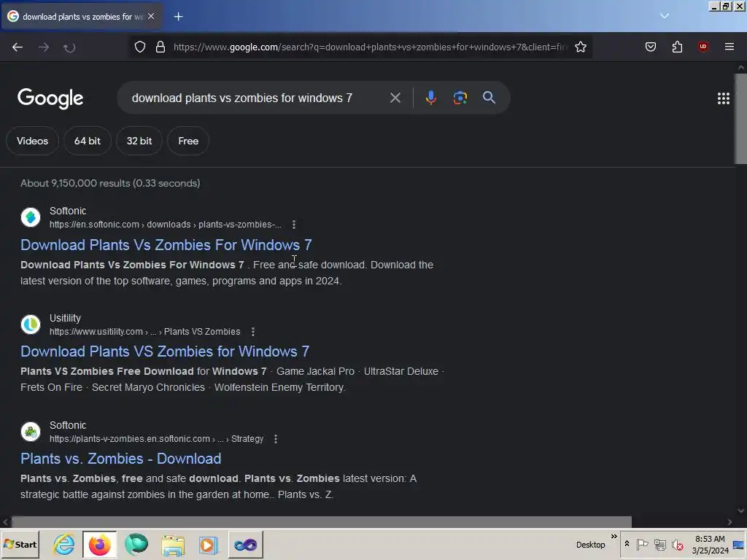Open Windows Explorer folder taskbar icon
Image resolution: width=747 pixels, height=560 pixels.
tap(172, 545)
